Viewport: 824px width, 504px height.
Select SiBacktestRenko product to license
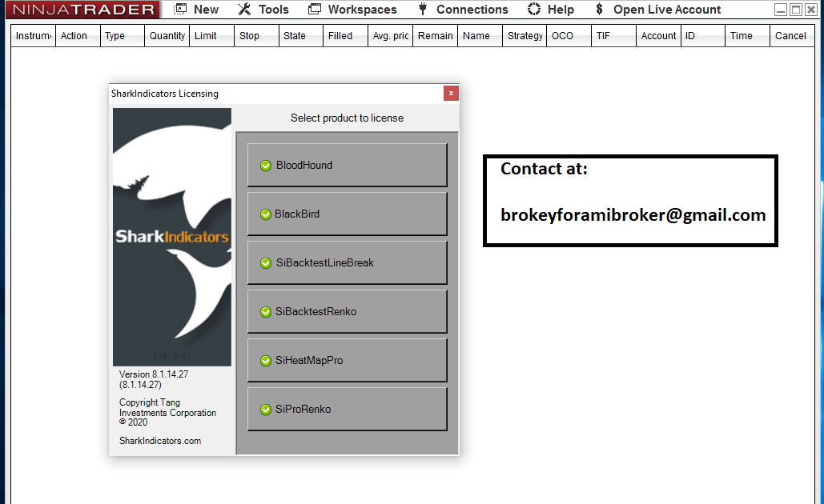348,311
